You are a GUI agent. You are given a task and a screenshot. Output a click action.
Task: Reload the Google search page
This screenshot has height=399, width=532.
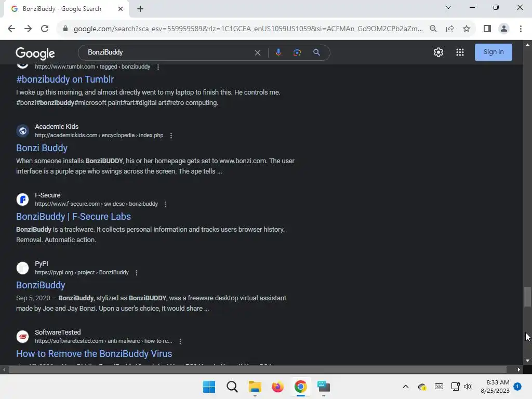(x=45, y=29)
